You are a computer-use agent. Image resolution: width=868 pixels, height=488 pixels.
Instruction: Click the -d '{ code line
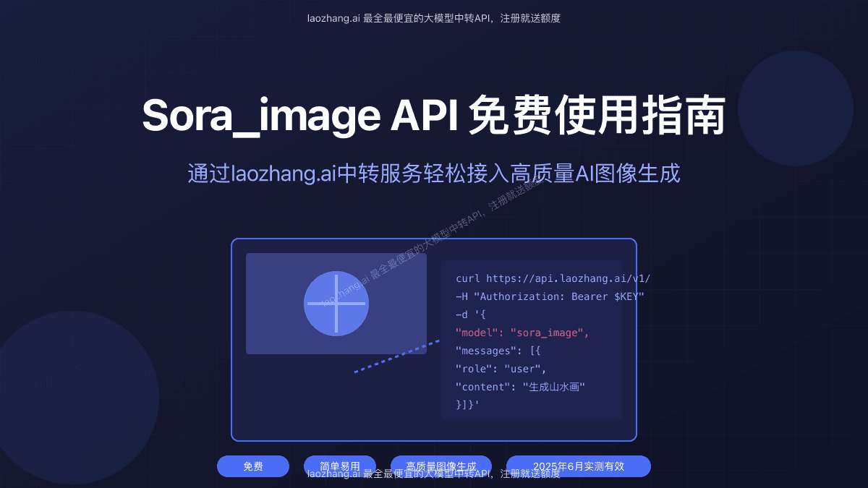coord(471,314)
